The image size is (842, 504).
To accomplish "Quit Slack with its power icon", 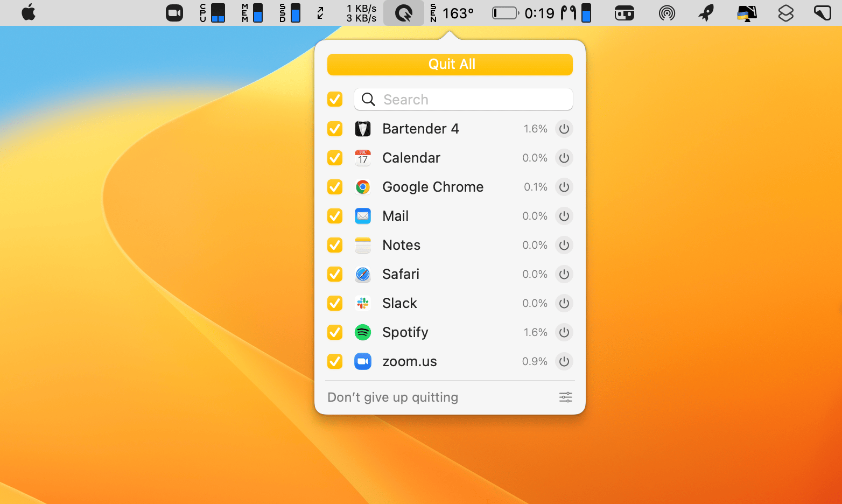I will (x=564, y=303).
